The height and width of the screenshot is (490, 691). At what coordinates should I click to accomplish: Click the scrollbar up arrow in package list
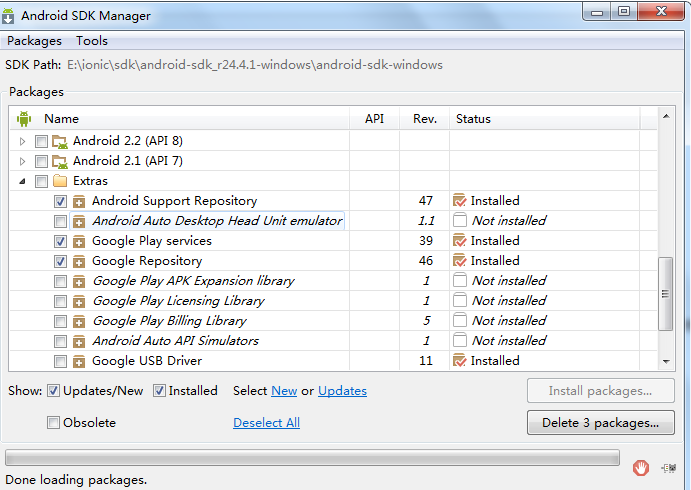tap(666, 116)
